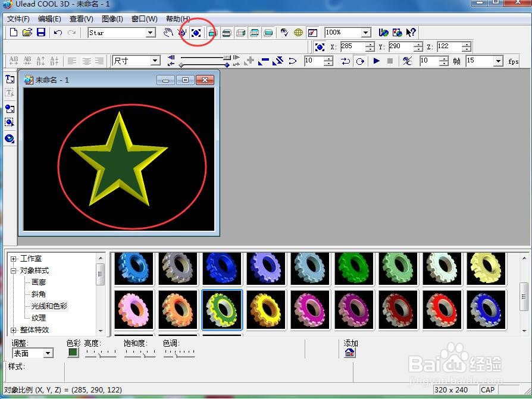
Task: Choose the bright green gear preset thumbnail
Action: click(354, 268)
